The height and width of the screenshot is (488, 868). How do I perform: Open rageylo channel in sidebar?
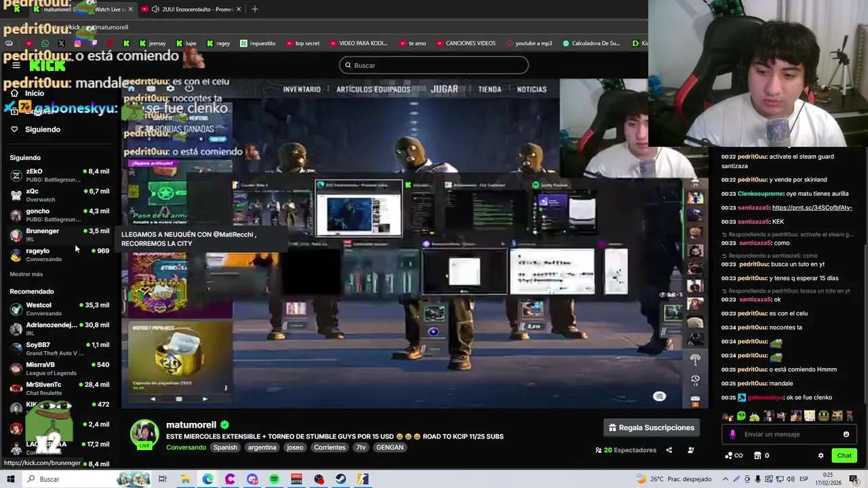[60, 254]
